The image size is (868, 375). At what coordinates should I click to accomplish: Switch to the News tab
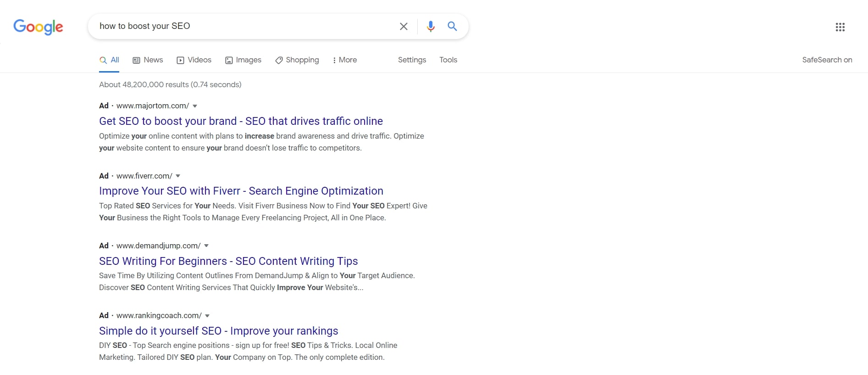pyautogui.click(x=148, y=60)
